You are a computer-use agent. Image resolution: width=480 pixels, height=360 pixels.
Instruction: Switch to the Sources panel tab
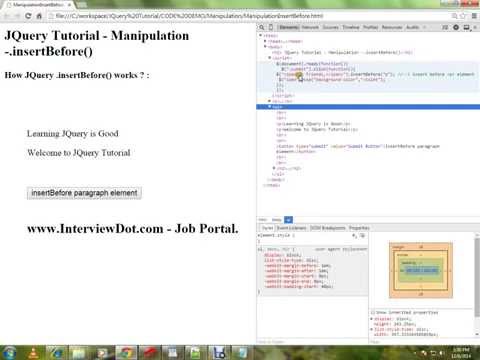[330, 27]
